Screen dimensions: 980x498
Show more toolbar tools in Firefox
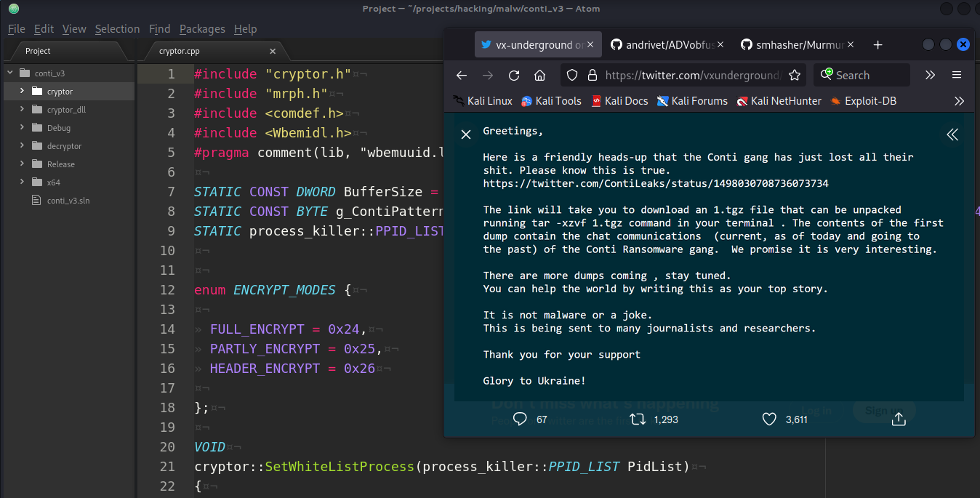click(x=930, y=75)
